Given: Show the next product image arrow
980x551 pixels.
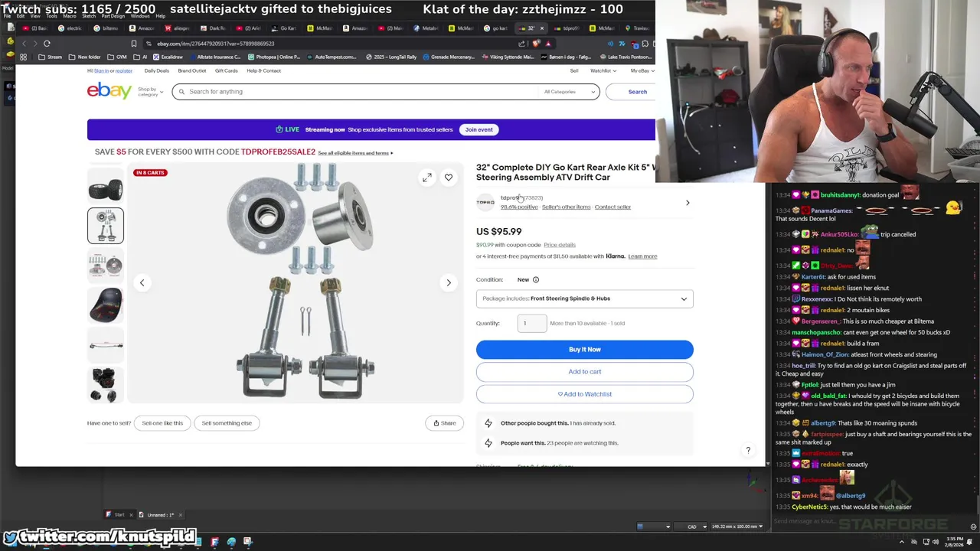Looking at the screenshot, I should [449, 282].
